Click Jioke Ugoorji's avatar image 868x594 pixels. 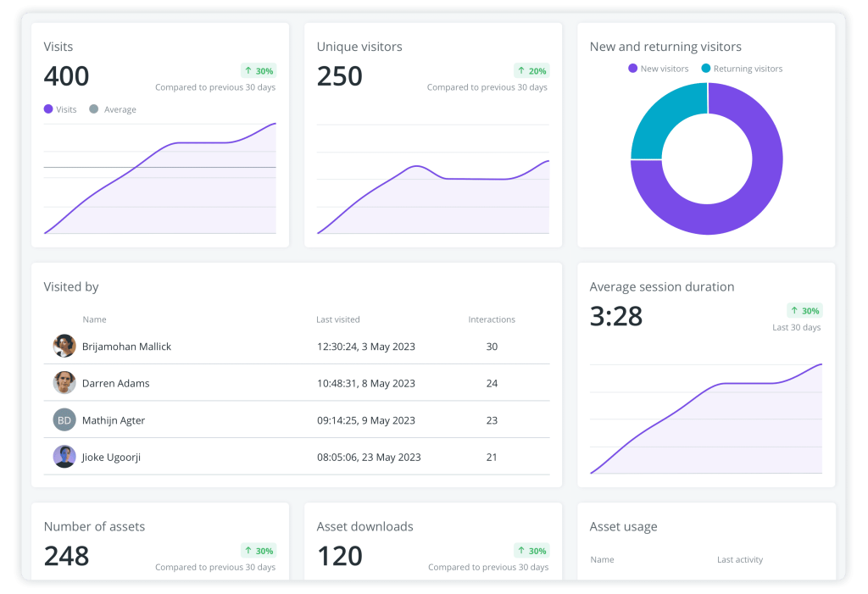click(x=64, y=457)
